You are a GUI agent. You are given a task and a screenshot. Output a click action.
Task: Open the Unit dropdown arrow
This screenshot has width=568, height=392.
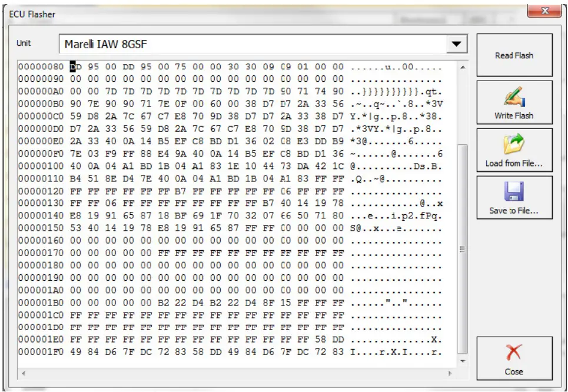pos(456,44)
